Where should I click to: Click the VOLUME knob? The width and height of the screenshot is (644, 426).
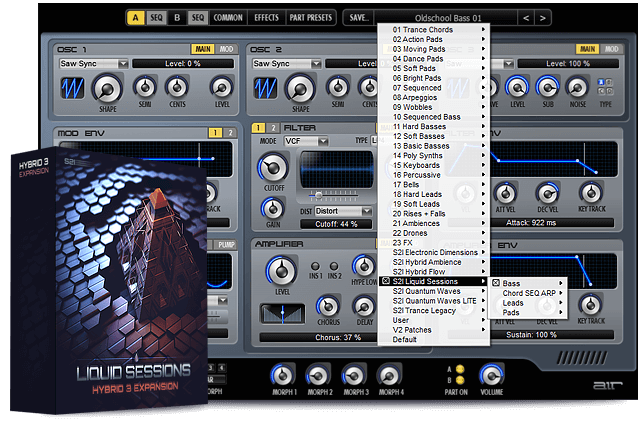pyautogui.click(x=491, y=375)
